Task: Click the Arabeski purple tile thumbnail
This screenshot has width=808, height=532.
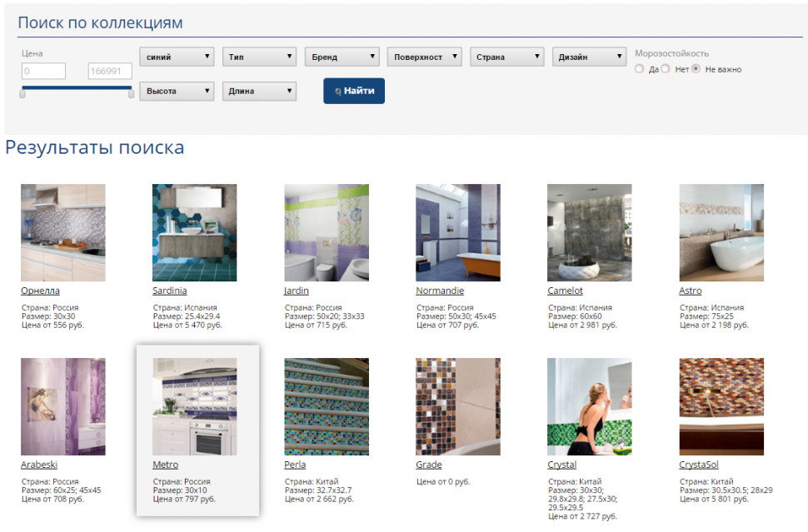Action: [62, 407]
